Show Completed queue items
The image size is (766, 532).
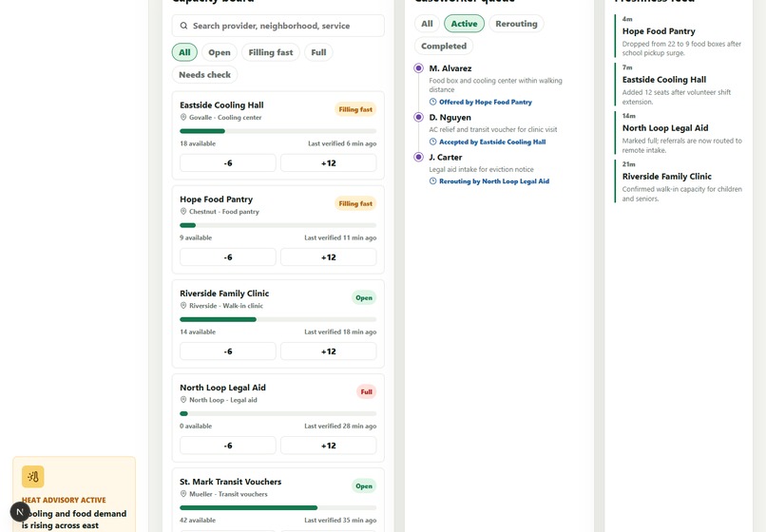pos(444,46)
